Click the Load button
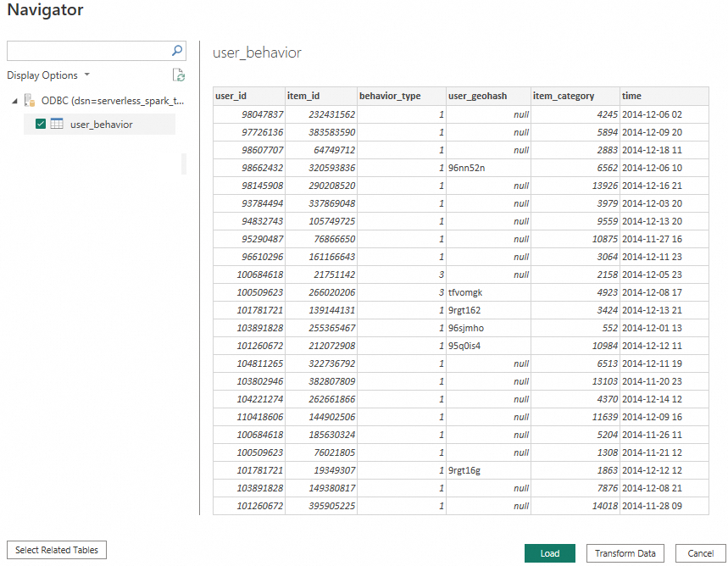Image resolution: width=728 pixels, height=566 pixels. [549, 553]
